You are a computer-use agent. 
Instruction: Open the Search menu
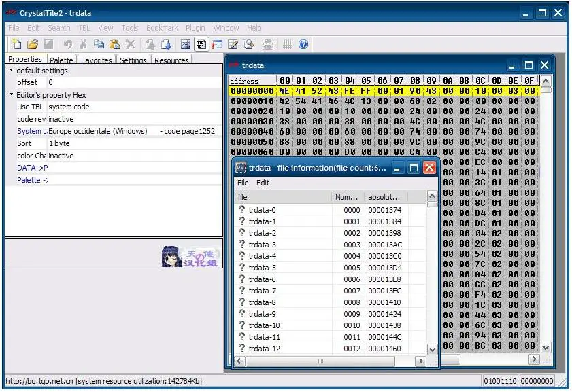coord(58,28)
